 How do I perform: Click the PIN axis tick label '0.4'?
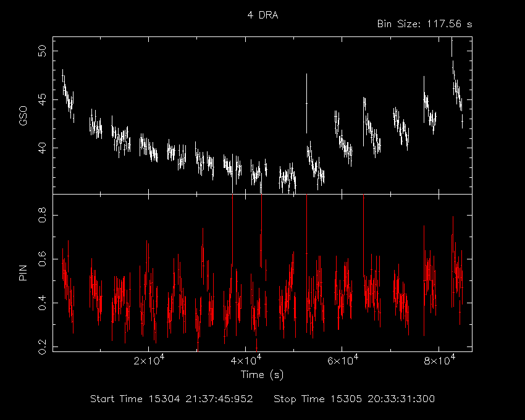[x=43, y=303]
